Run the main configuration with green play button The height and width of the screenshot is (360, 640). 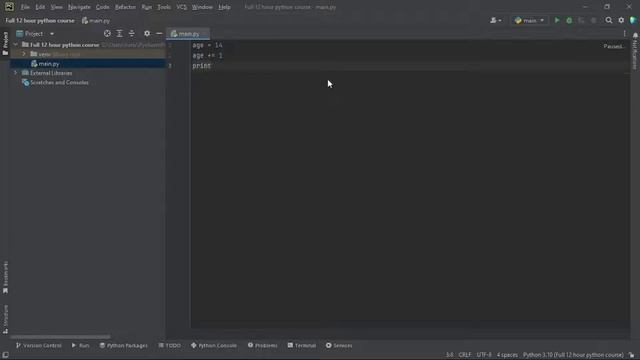pos(557,20)
